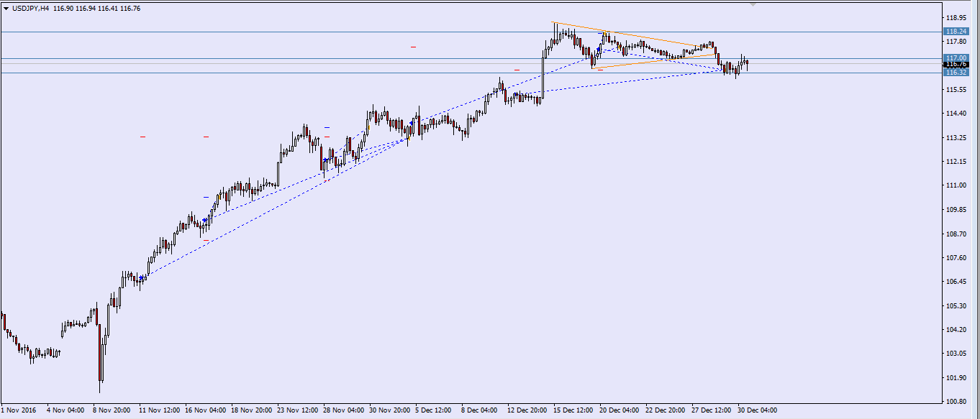The height and width of the screenshot is (419, 980).
Task: Select the chart shift triangle marker
Action: [753, 4]
